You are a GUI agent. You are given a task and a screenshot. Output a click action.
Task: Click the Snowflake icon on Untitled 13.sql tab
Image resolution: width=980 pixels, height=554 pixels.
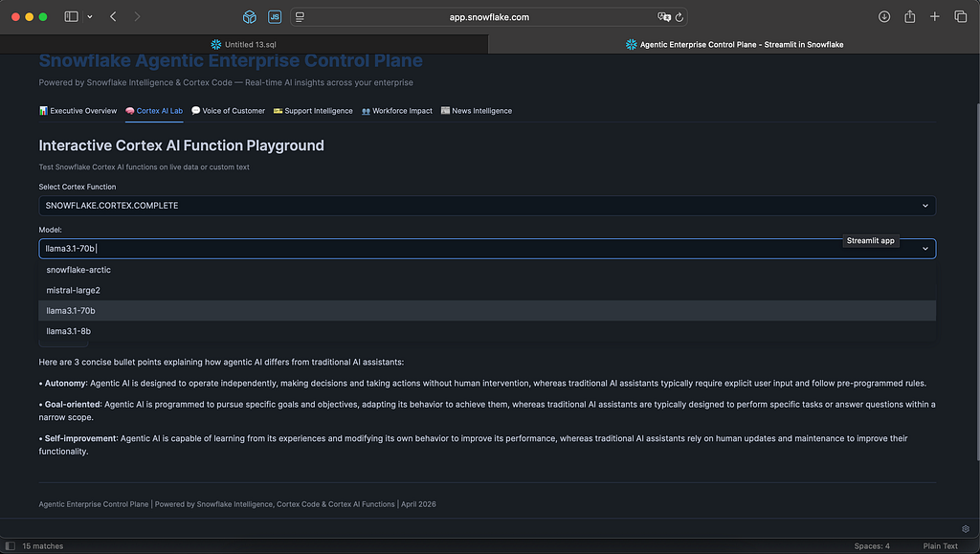216,44
